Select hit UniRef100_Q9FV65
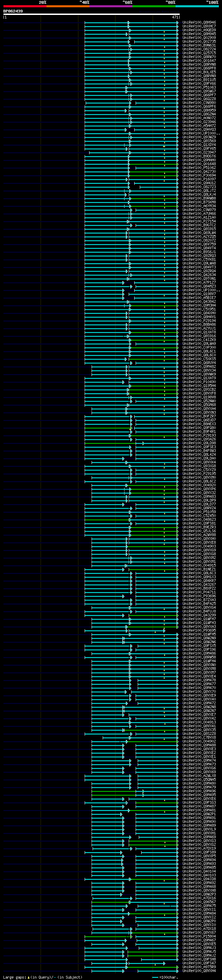This screenshot has width=222, height=980. (199, 148)
